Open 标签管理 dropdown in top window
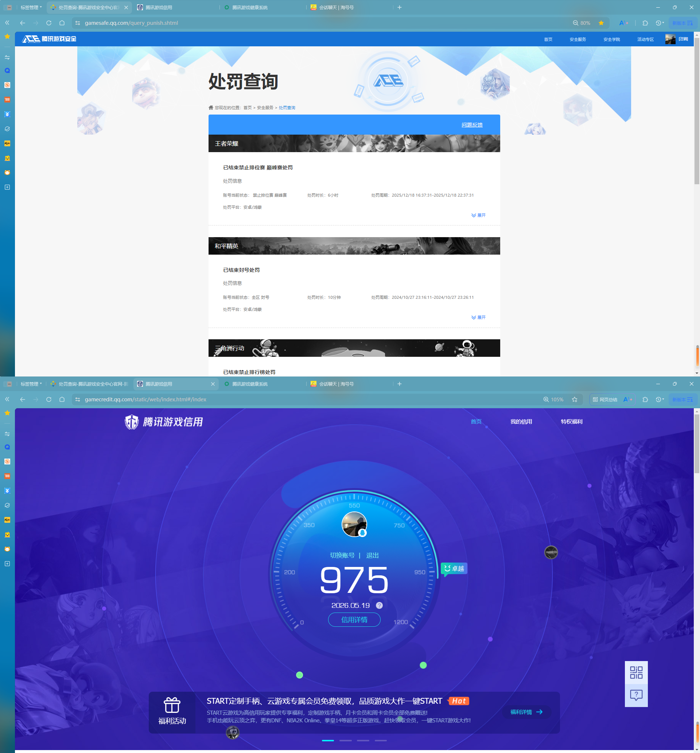The image size is (700, 753). 31,7
